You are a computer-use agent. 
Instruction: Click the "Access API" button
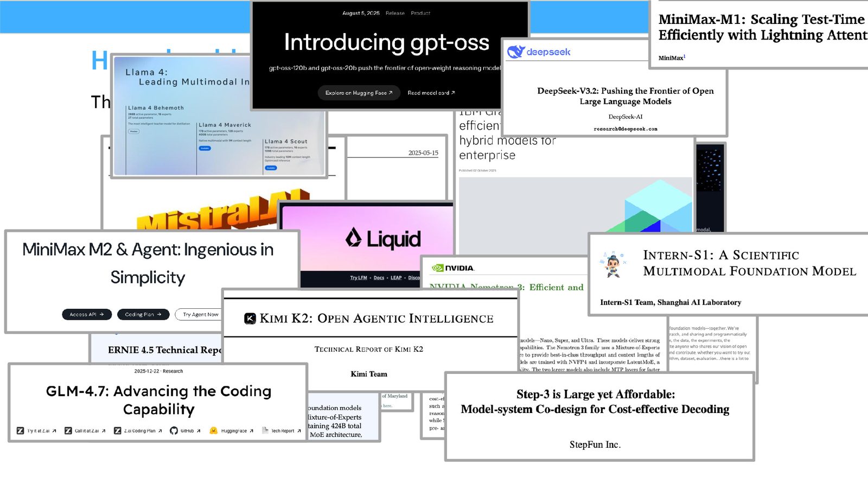click(x=87, y=314)
